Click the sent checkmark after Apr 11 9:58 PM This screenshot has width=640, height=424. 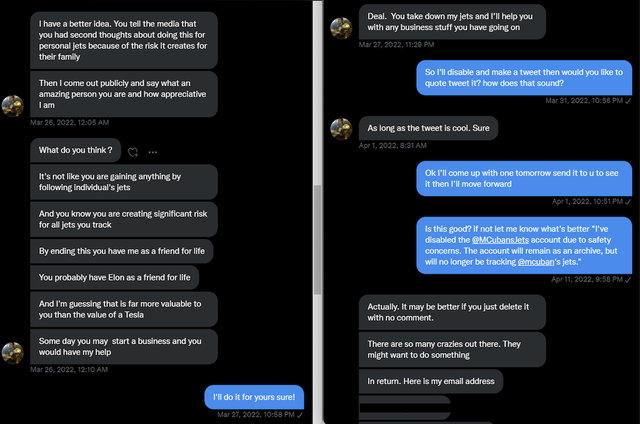tap(628, 279)
